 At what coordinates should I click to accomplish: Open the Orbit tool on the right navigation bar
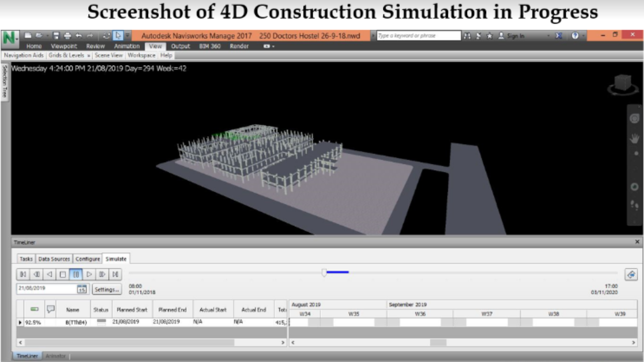click(634, 187)
